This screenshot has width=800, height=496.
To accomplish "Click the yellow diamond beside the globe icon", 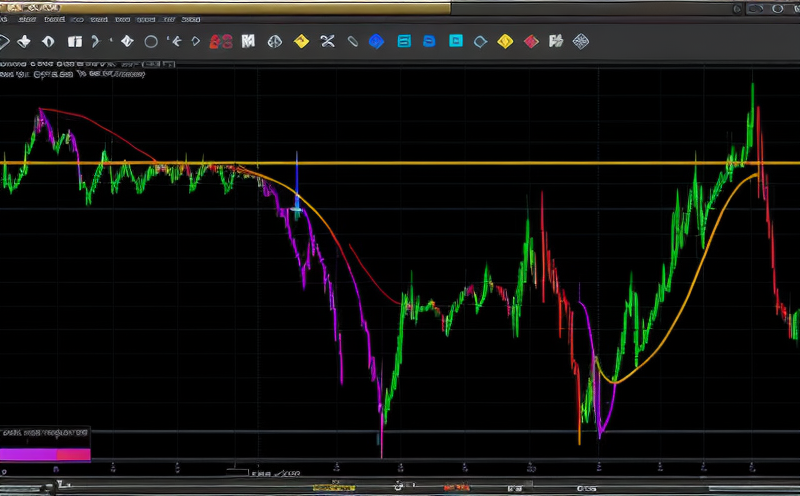I will (302, 41).
